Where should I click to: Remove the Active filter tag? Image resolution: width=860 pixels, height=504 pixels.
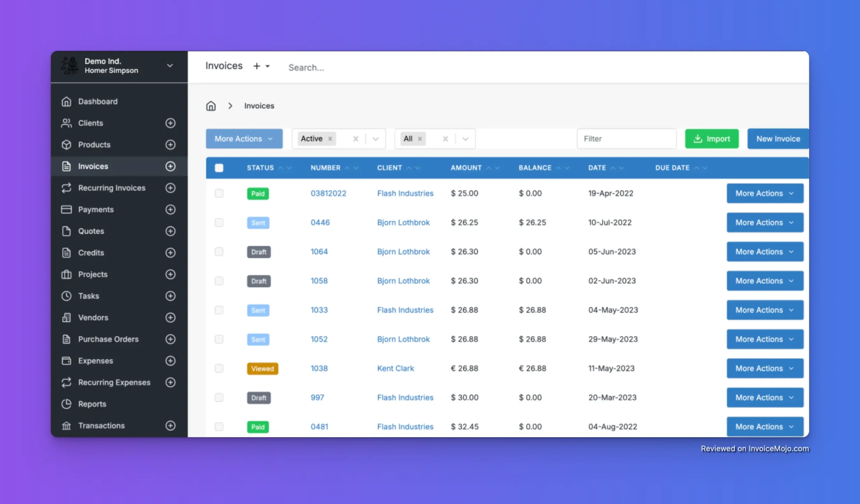click(x=330, y=139)
